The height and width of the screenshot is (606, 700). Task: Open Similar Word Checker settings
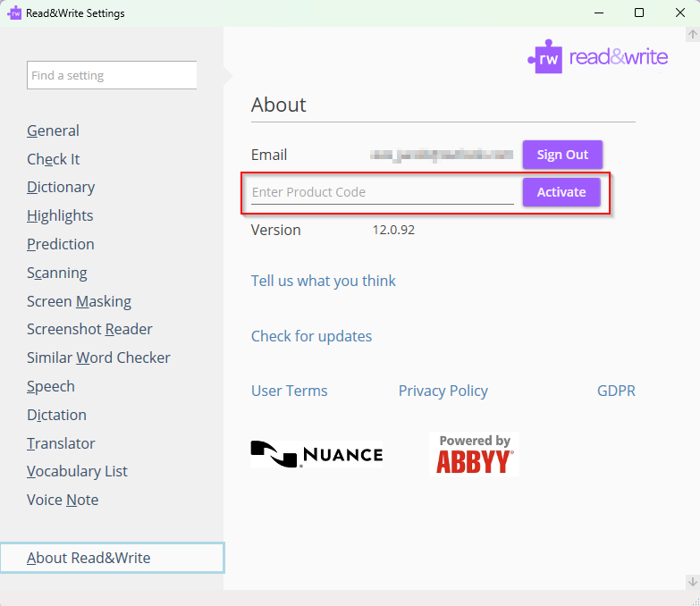point(98,358)
